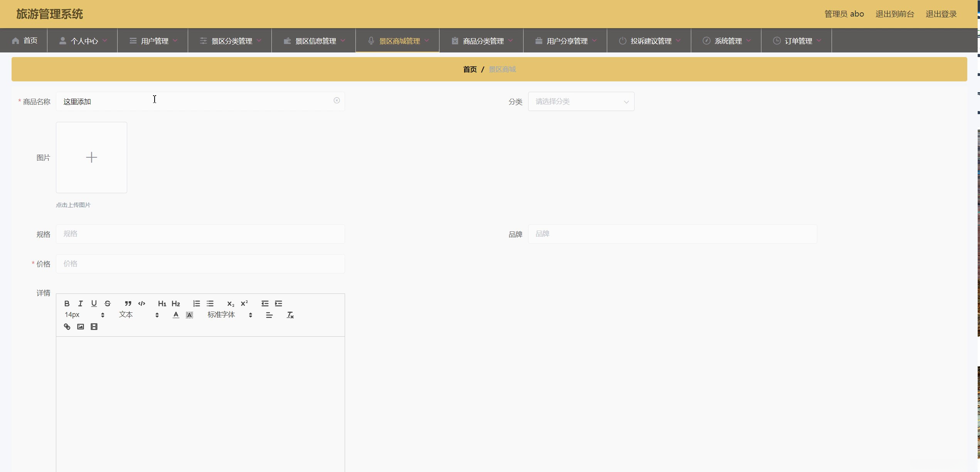
Task: Open the 请选择分类 category dropdown
Action: click(581, 101)
